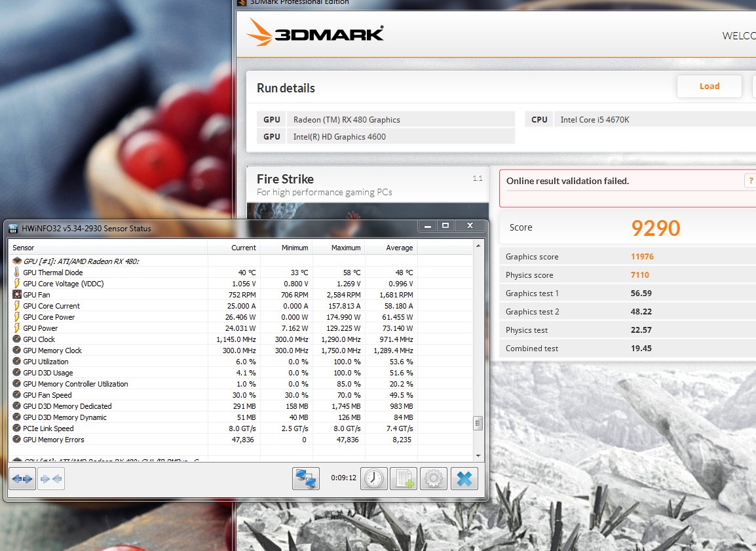Image resolution: width=756 pixels, height=551 pixels.
Task: Click the Graphics test 1 row
Action: click(627, 293)
